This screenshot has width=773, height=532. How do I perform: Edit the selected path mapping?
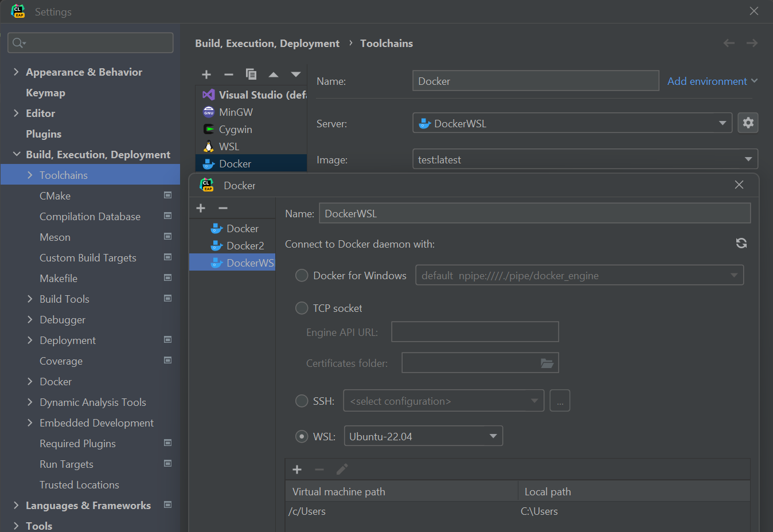[342, 470]
